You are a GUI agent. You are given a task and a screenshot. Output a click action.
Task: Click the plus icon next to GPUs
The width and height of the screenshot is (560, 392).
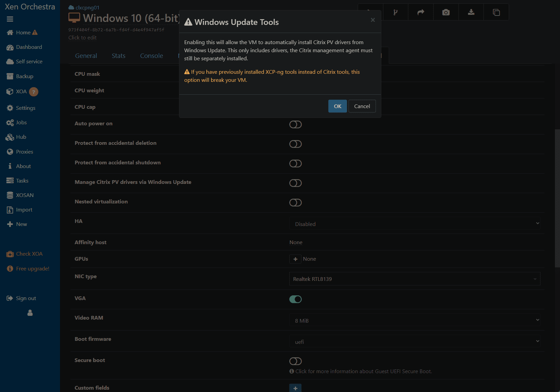(295, 259)
